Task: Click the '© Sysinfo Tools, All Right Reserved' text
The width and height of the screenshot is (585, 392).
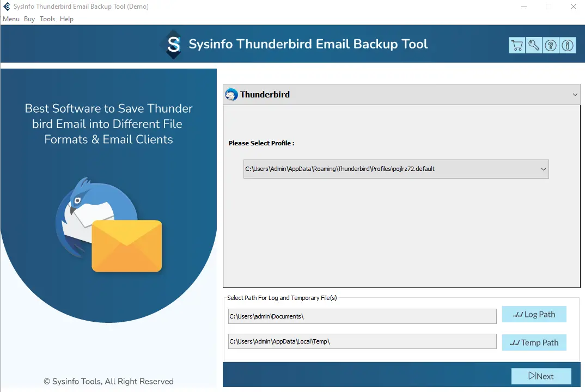Action: (x=108, y=381)
